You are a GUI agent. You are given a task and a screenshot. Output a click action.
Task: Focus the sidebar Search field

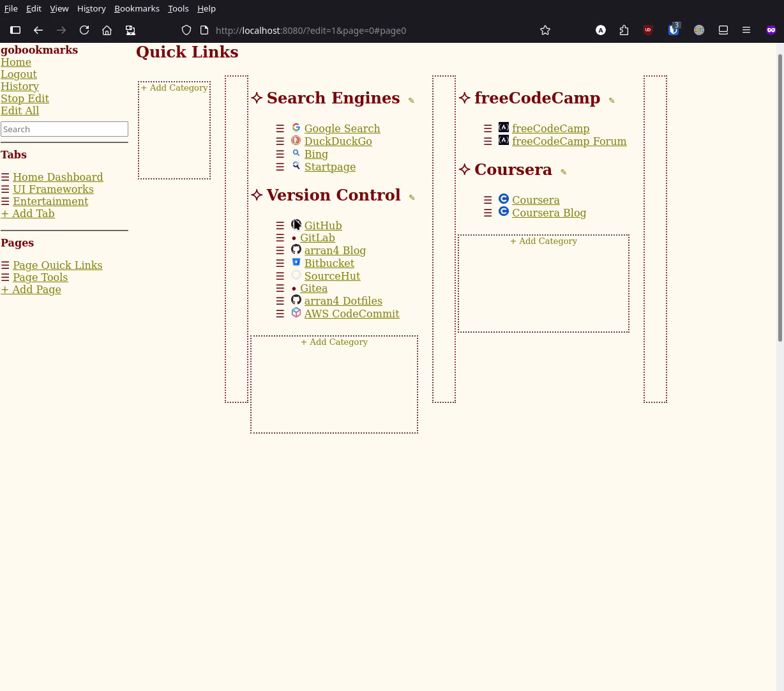[64, 129]
